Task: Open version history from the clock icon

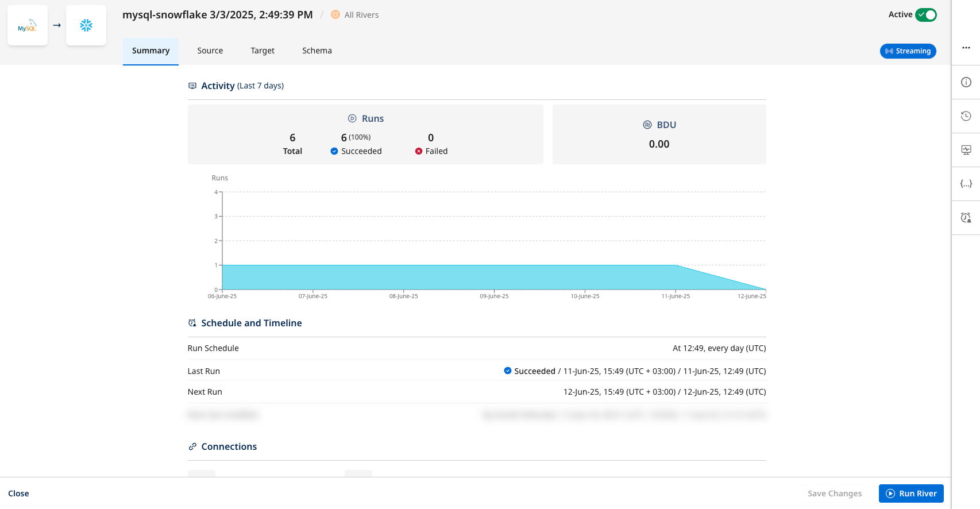Action: pos(966,116)
